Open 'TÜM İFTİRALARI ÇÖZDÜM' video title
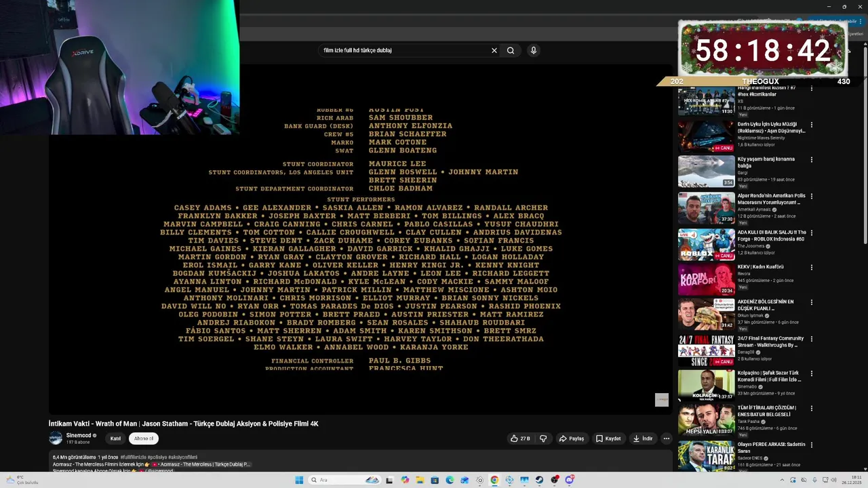This screenshot has height=488, width=868. [766, 411]
